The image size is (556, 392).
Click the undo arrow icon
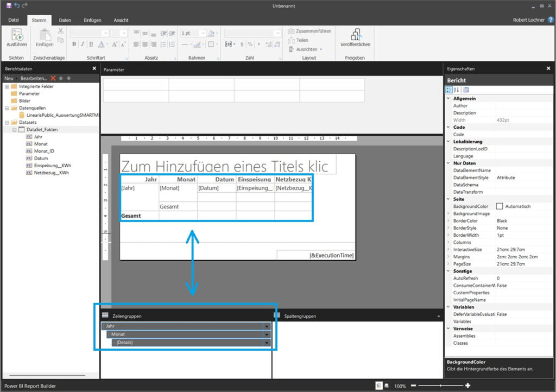[x=16, y=5]
